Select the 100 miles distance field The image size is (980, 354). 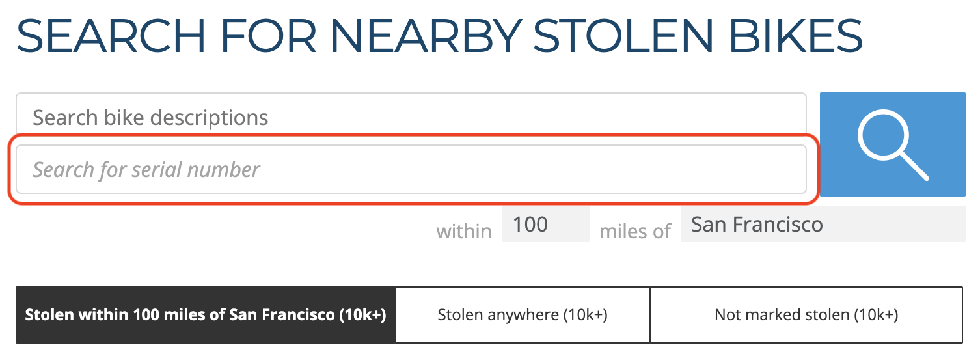545,225
